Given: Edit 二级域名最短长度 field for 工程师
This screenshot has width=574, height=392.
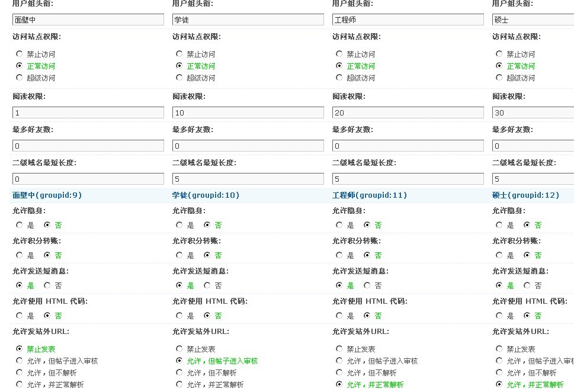Looking at the screenshot, I should (408, 179).
